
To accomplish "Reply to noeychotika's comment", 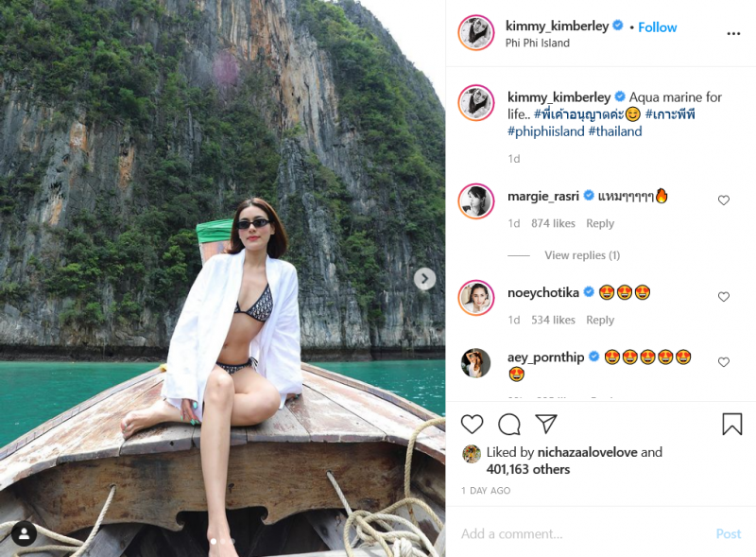I will click(x=600, y=320).
